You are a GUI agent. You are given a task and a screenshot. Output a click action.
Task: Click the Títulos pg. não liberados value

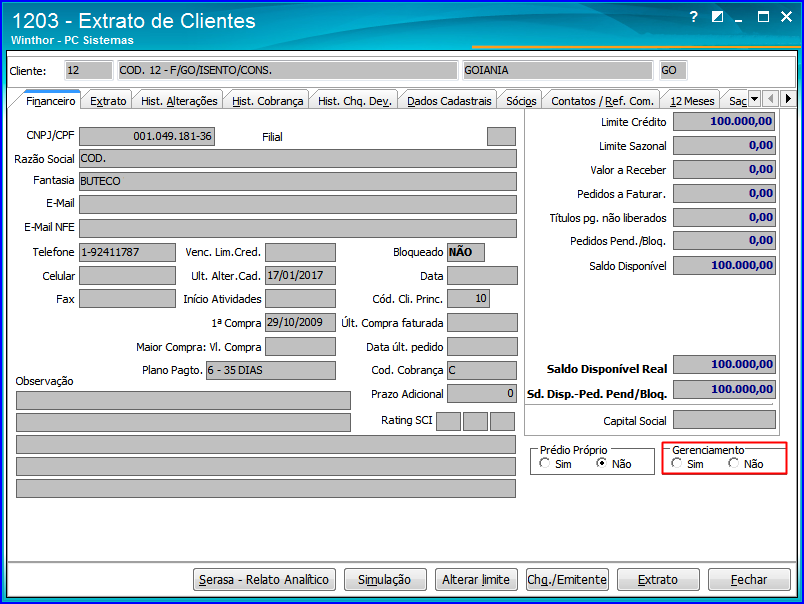tap(724, 217)
